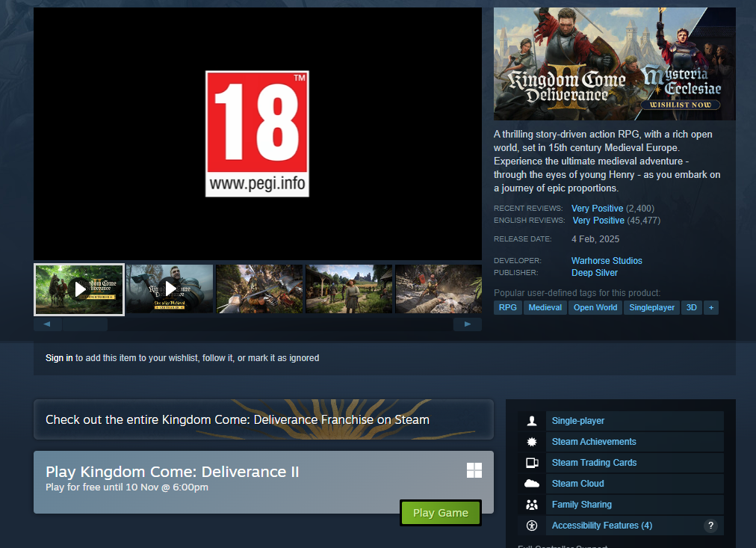Click the Accessibility Features icon
This screenshot has width=756, height=548.
point(532,526)
